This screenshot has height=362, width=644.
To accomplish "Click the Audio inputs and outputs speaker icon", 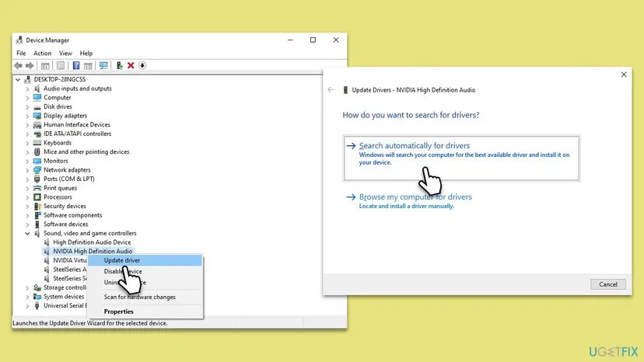I will tap(37, 89).
